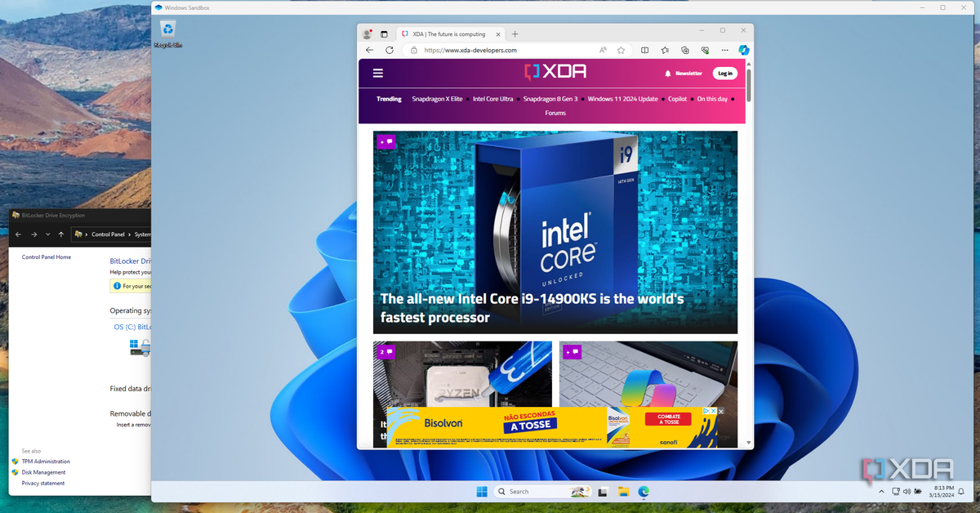Open the Windows 11 2024 Update trending link
This screenshot has height=513, width=980.
pyautogui.click(x=622, y=99)
